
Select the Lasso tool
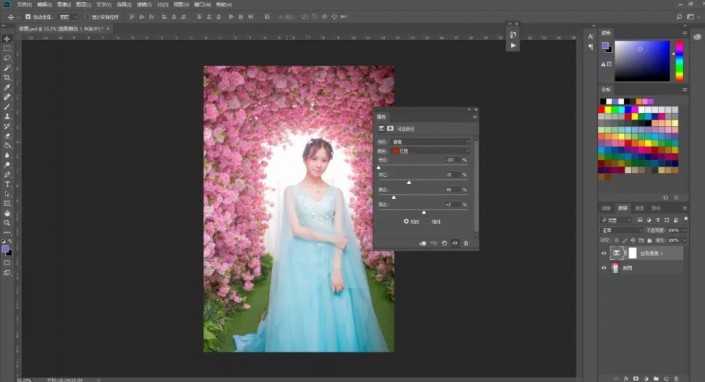coord(7,58)
